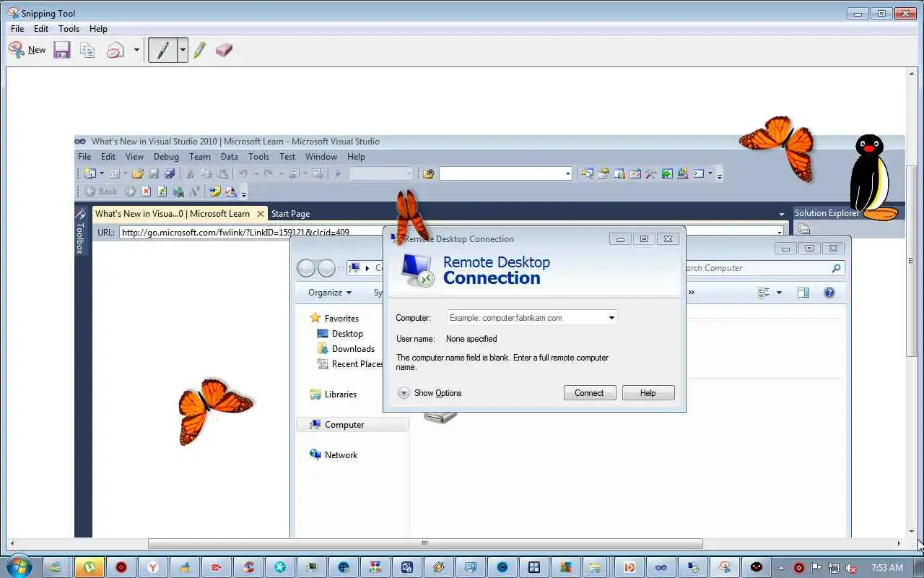Select Desktop under Favorites
This screenshot has height=578, width=924.
(340, 334)
